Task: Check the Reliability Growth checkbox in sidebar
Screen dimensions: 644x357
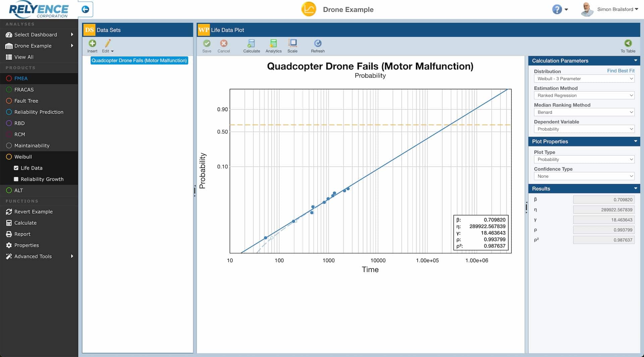Action: click(16, 179)
